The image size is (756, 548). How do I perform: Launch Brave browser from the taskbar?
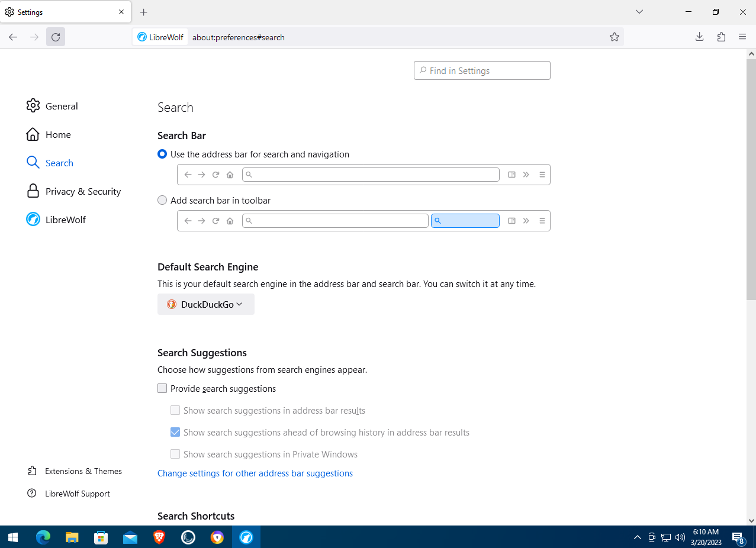pos(159,537)
